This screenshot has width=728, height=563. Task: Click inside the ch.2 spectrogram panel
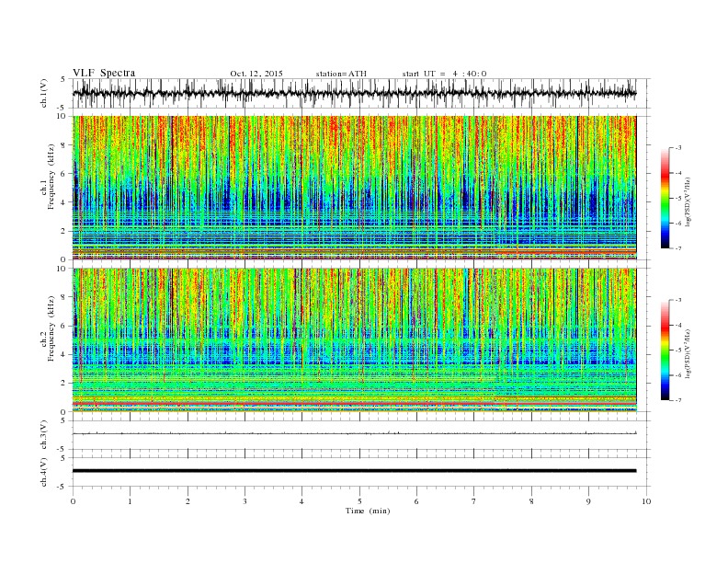point(354,339)
